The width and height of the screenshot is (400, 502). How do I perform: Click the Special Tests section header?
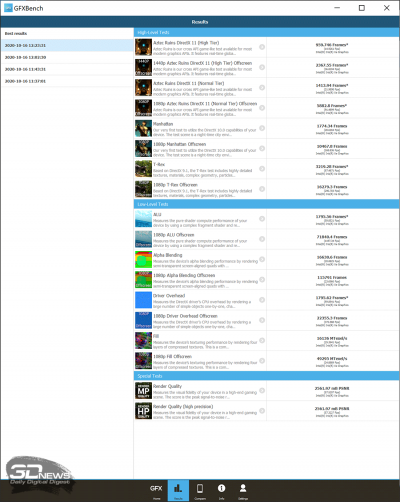[x=266, y=376]
